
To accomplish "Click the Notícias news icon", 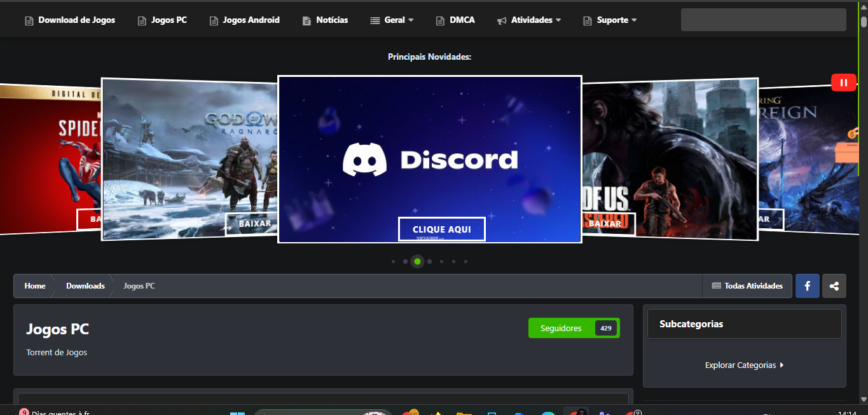I will coord(306,20).
